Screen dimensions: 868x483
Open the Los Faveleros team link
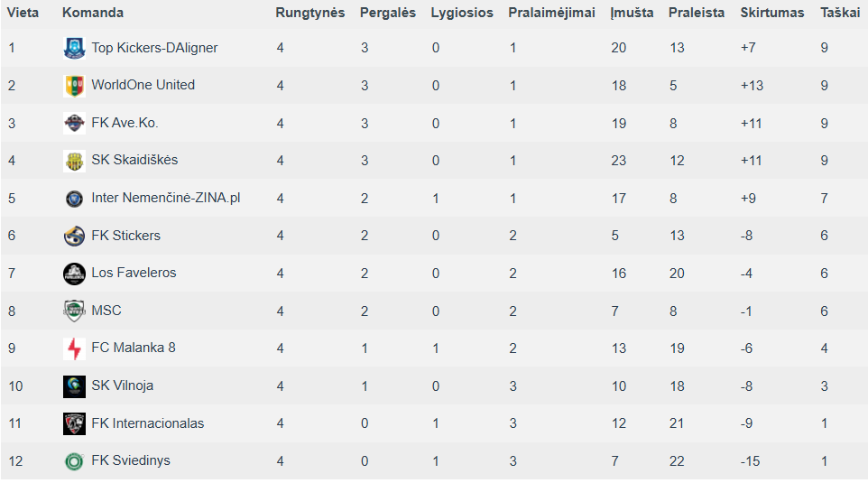click(x=134, y=273)
